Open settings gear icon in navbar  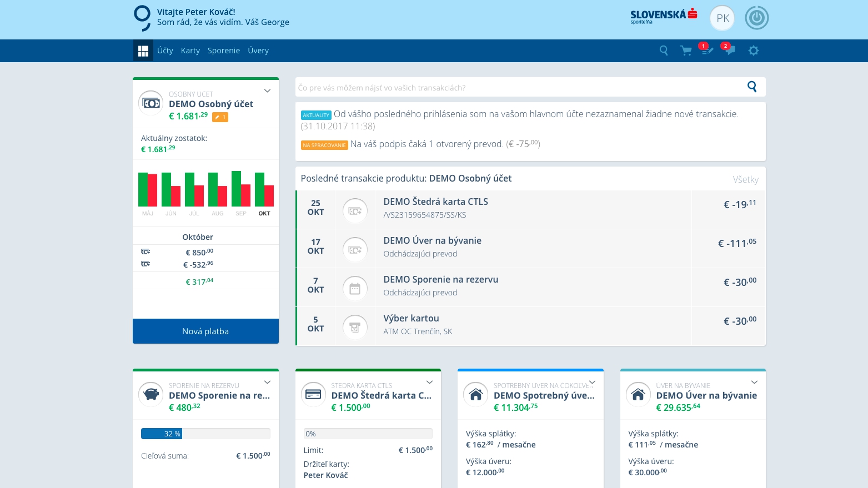tap(753, 51)
